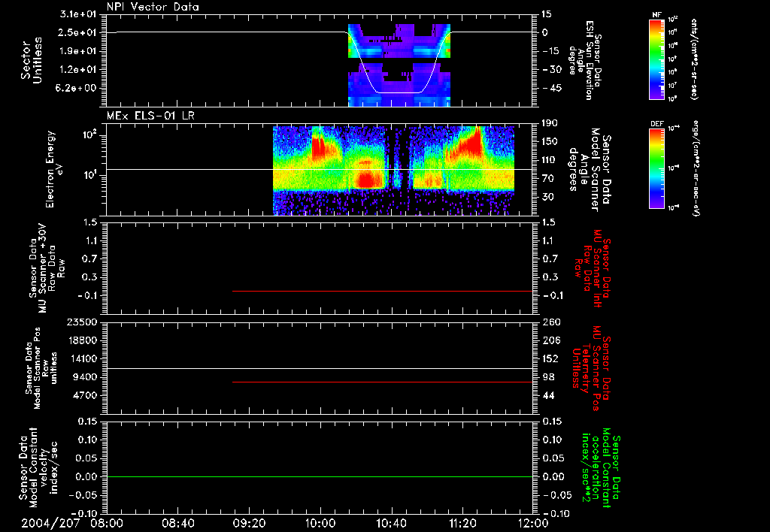Viewport: 770px width, 532px height.
Task: Click the green line in velocity panel
Action: pyautogui.click(x=320, y=476)
